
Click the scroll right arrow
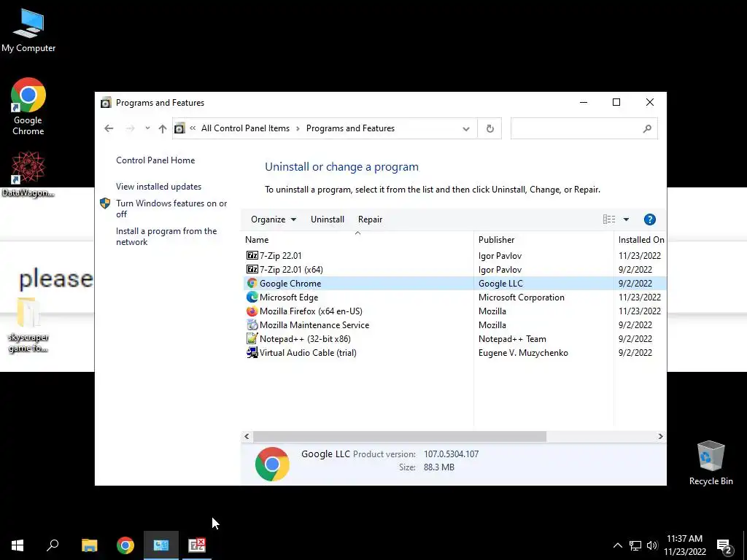pyautogui.click(x=660, y=436)
